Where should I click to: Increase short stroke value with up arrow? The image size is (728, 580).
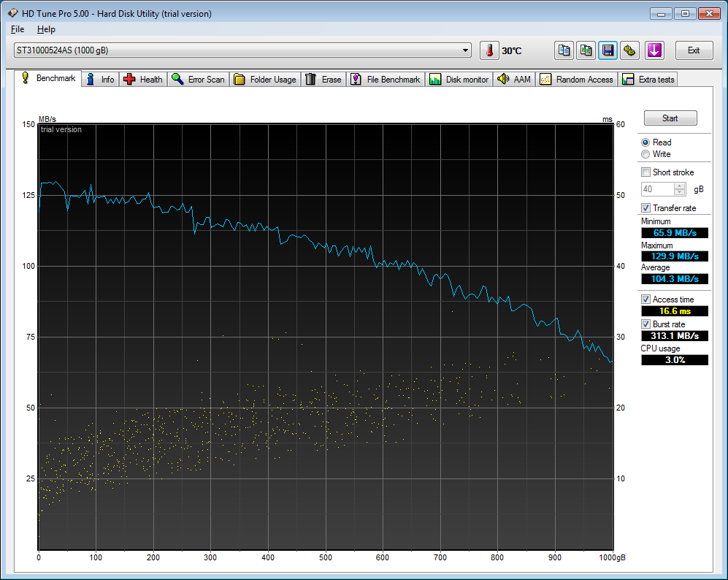[x=680, y=186]
